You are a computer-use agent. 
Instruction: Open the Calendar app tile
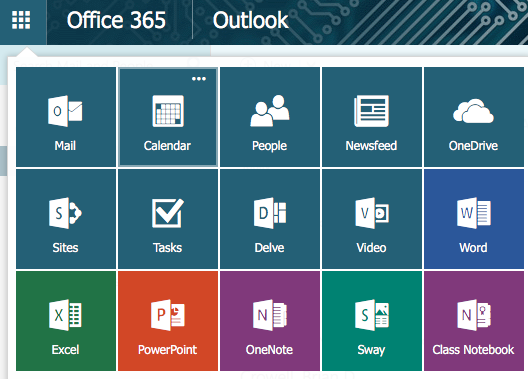(168, 117)
